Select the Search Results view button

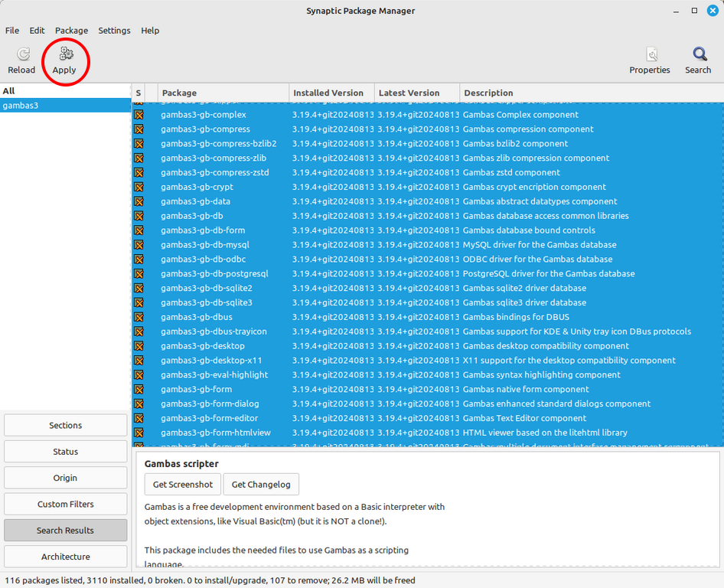pyautogui.click(x=66, y=531)
